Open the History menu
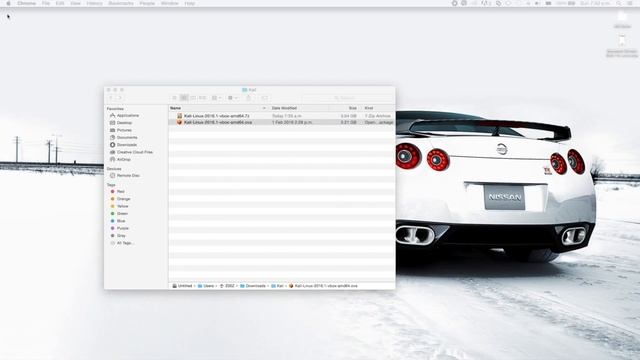Screen dimensions: 640x360 click(x=94, y=3)
